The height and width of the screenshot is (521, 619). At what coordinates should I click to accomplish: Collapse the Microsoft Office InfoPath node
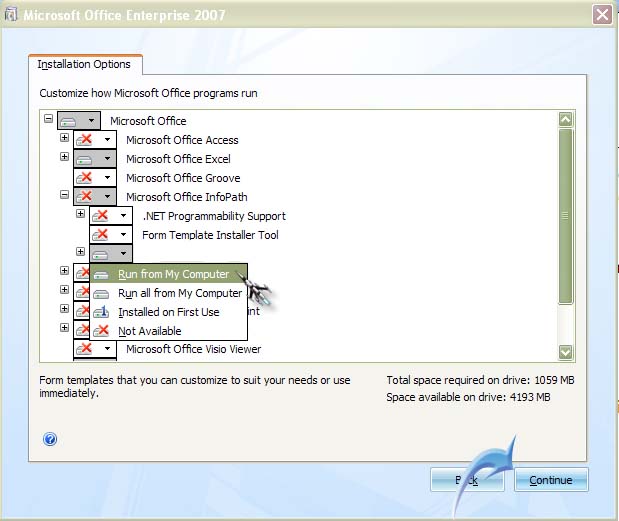(64, 194)
